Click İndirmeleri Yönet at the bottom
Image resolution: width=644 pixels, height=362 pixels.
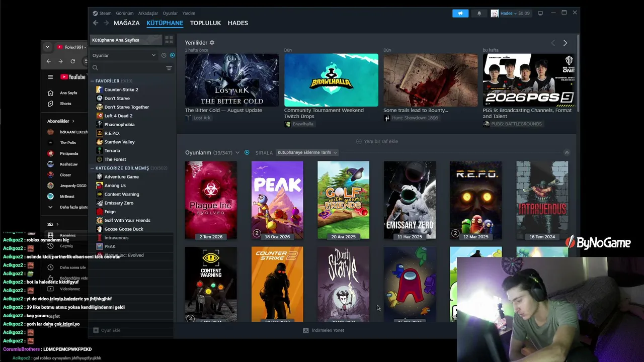click(x=324, y=330)
